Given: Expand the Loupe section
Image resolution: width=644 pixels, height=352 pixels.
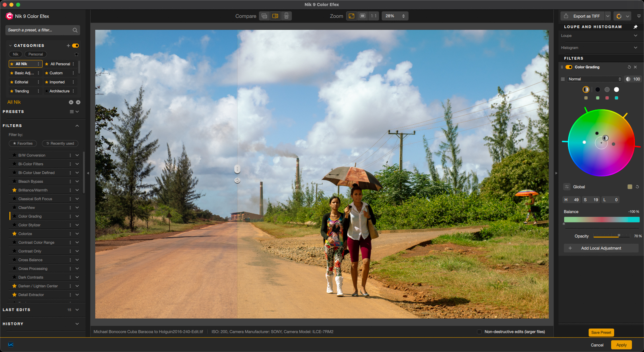Looking at the screenshot, I should point(636,36).
